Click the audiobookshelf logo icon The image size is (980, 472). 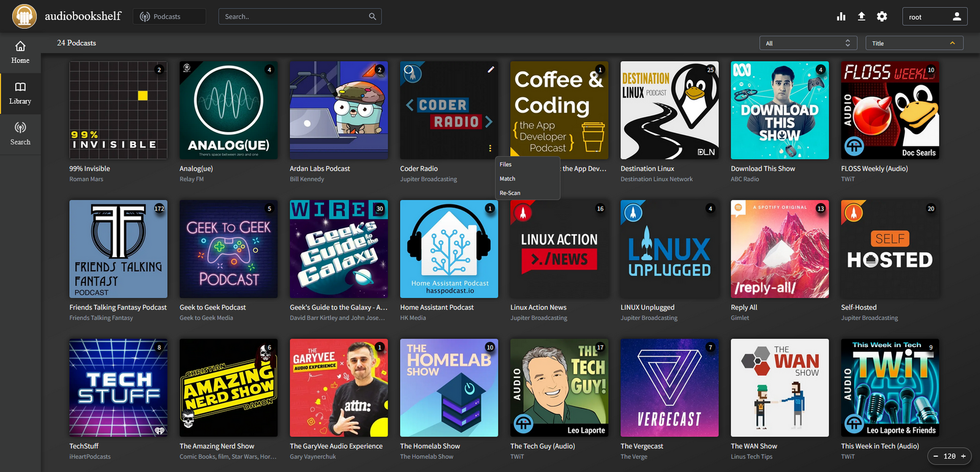pos(24,16)
